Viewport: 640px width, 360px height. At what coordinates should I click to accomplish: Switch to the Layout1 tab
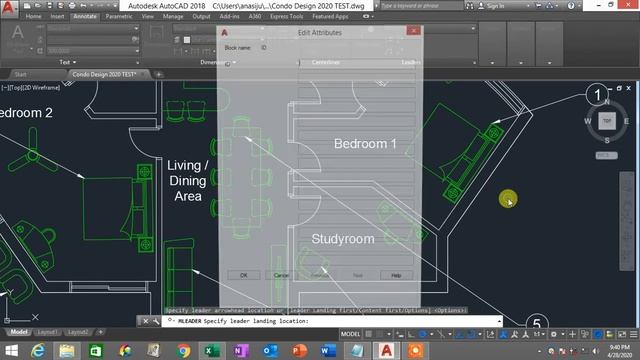[x=47, y=332]
